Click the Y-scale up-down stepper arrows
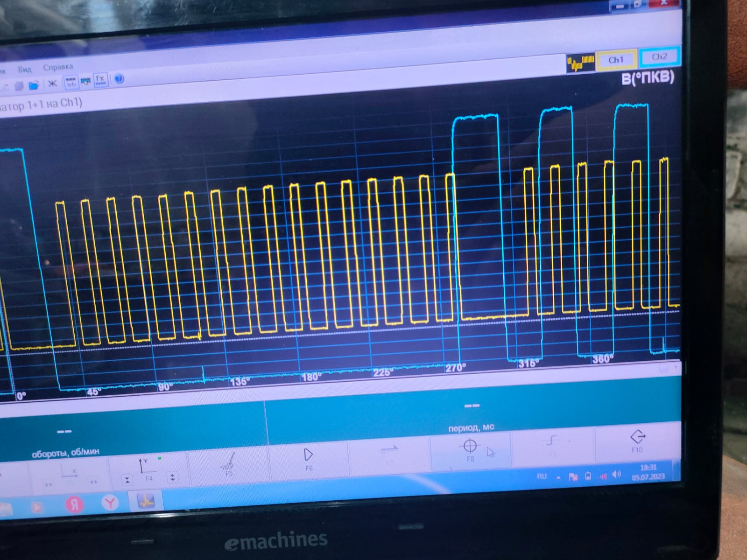 tap(173, 477)
